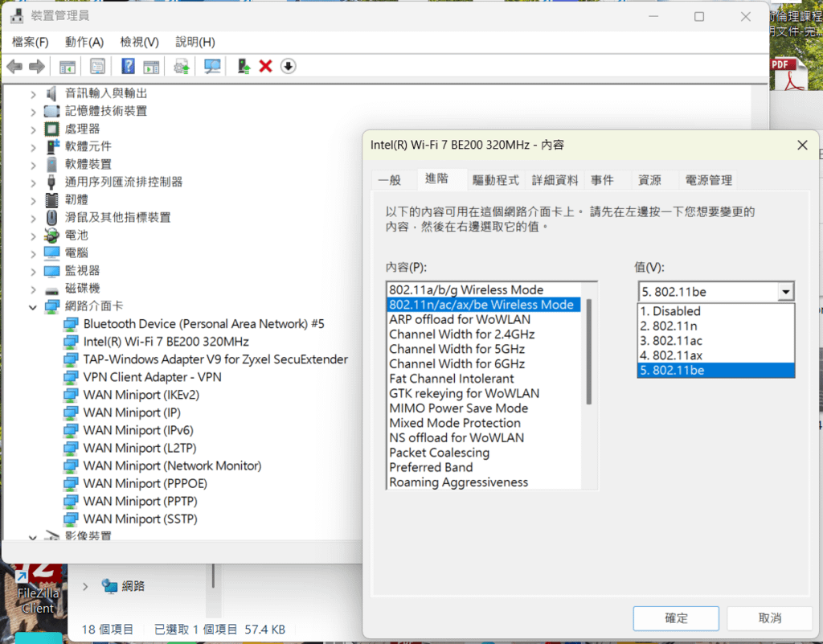Screen dimensions: 823x644
Task: Click the Forward arrow in Device Manager toolbar
Action: 37,66
